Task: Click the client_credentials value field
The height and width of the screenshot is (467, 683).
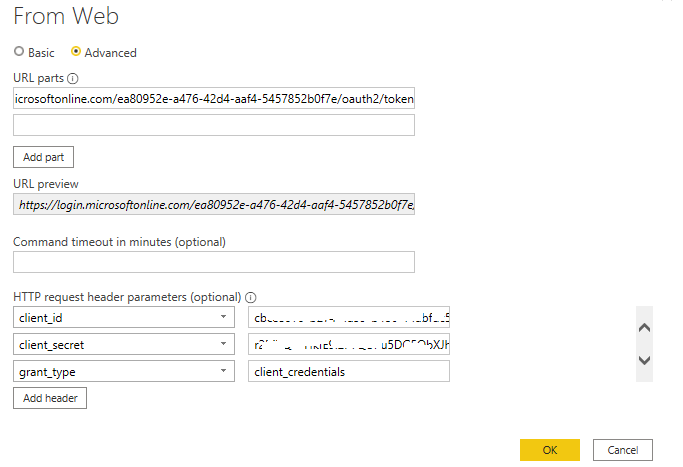Action: tap(349, 371)
